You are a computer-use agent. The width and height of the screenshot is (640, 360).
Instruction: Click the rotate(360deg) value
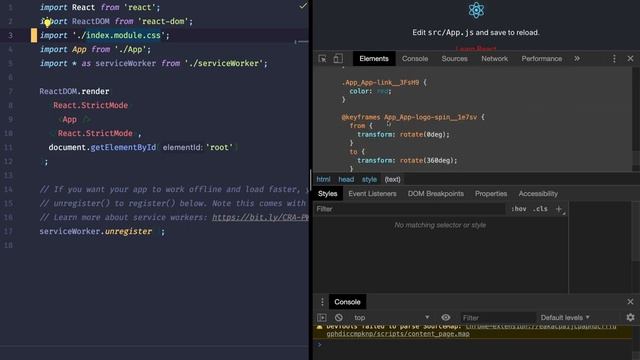428,160
